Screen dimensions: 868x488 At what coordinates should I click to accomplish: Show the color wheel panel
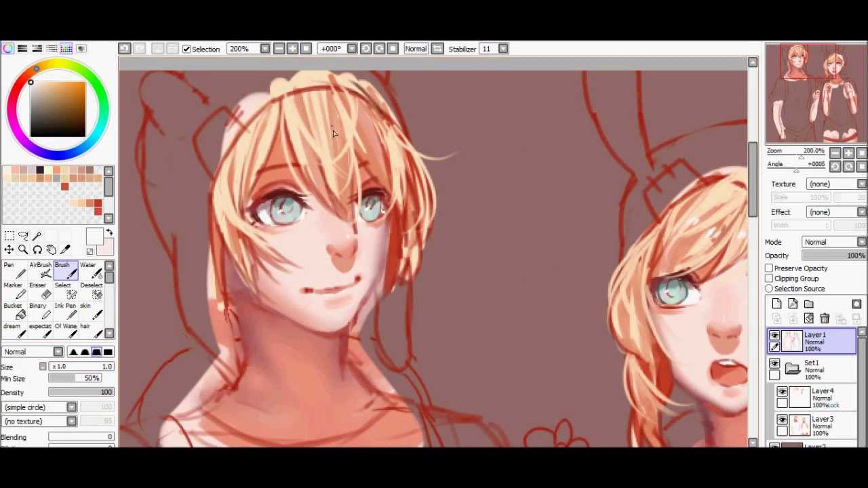tap(7, 49)
